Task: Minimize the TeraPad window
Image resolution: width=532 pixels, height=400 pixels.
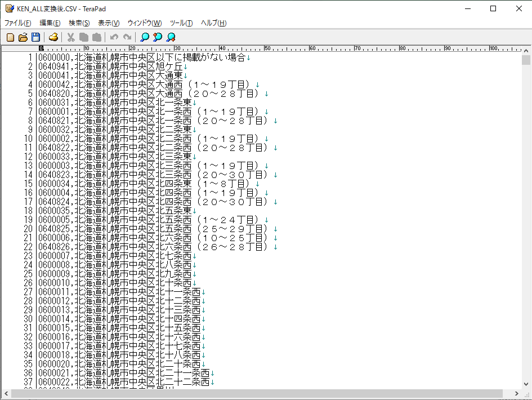Action: 468,8
